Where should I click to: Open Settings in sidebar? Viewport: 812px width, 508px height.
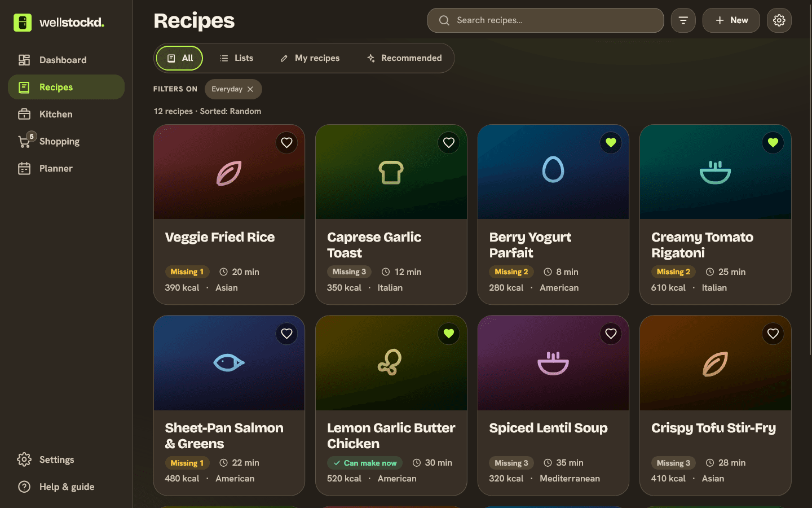[x=66, y=459]
